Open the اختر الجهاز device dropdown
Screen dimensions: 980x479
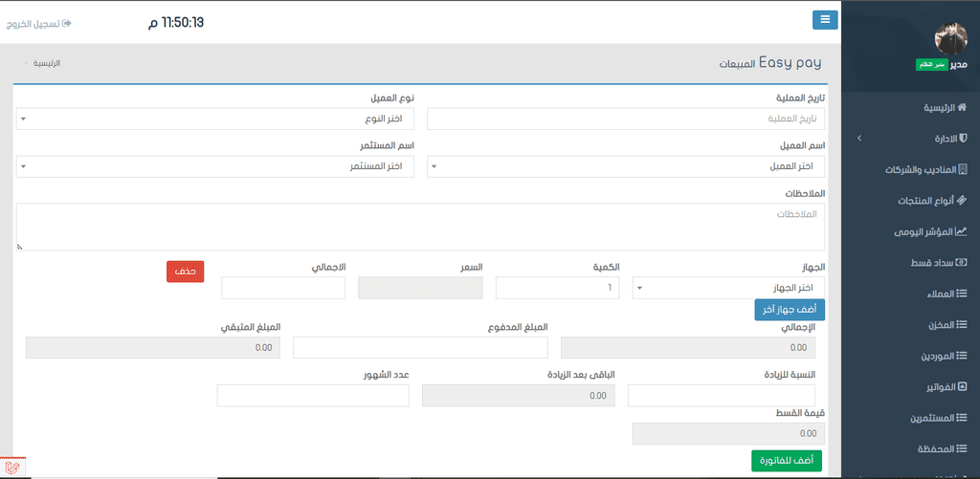pos(728,288)
